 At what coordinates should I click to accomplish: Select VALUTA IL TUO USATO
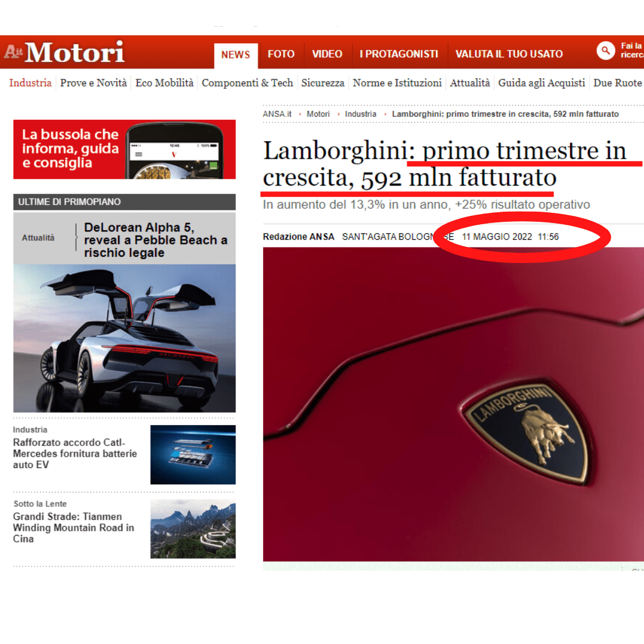click(x=509, y=54)
